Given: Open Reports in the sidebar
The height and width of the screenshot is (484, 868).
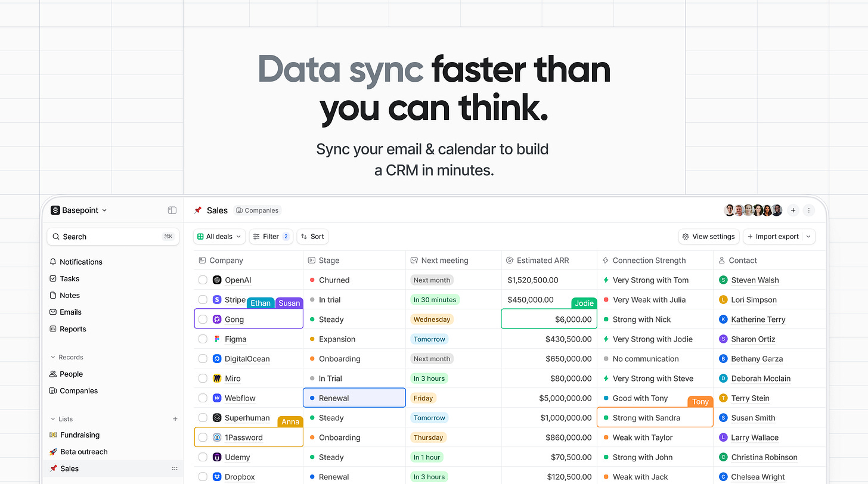Looking at the screenshot, I should [x=68, y=329].
